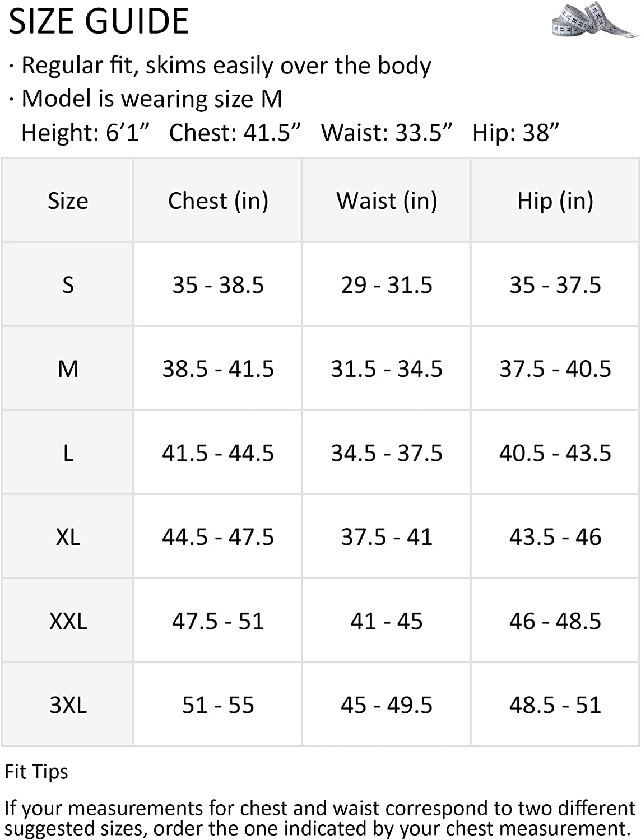Select the Chest (in) column header
The width and height of the screenshot is (641, 840).
coord(218,200)
